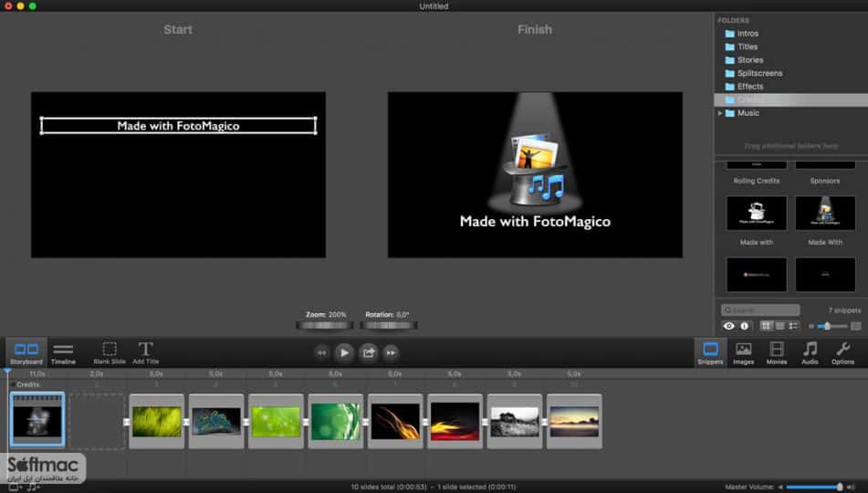Click the '7 snippets' count text

[844, 309]
